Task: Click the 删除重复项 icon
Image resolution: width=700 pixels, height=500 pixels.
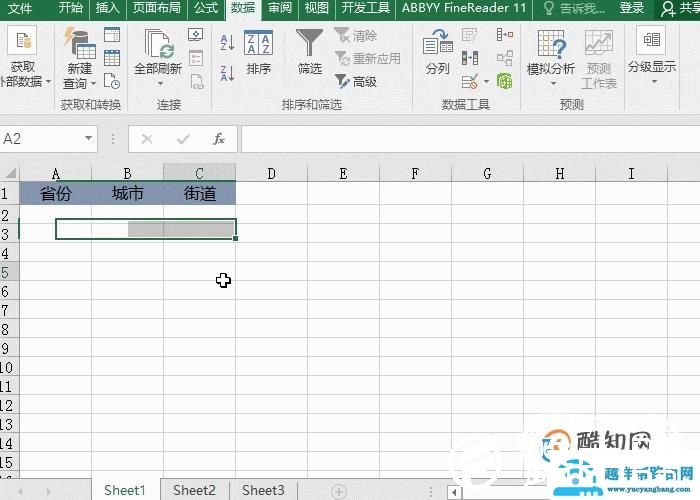Action: pos(470,58)
